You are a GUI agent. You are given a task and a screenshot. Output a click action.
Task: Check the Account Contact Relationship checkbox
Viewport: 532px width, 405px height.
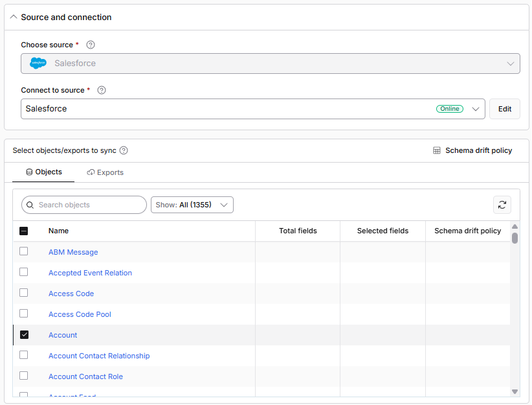[24, 354]
